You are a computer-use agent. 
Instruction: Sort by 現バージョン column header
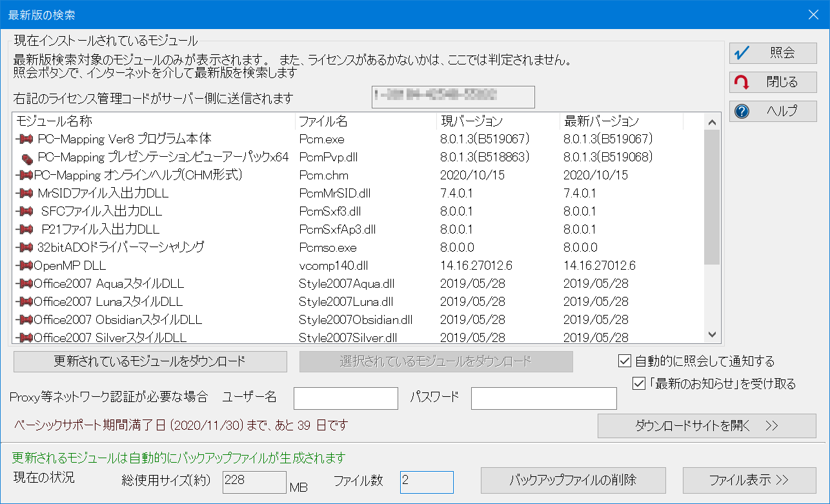498,121
